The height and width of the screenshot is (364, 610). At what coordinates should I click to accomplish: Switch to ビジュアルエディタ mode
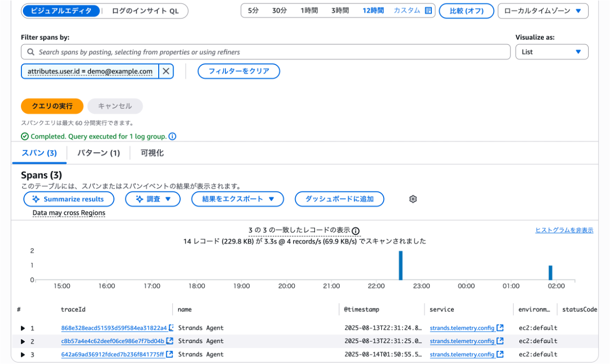61,11
